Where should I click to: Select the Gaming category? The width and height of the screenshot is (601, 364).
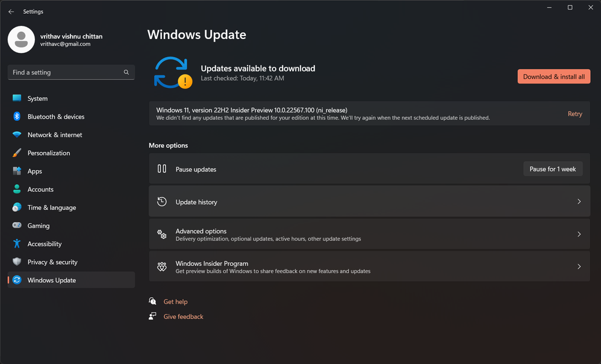(71, 226)
